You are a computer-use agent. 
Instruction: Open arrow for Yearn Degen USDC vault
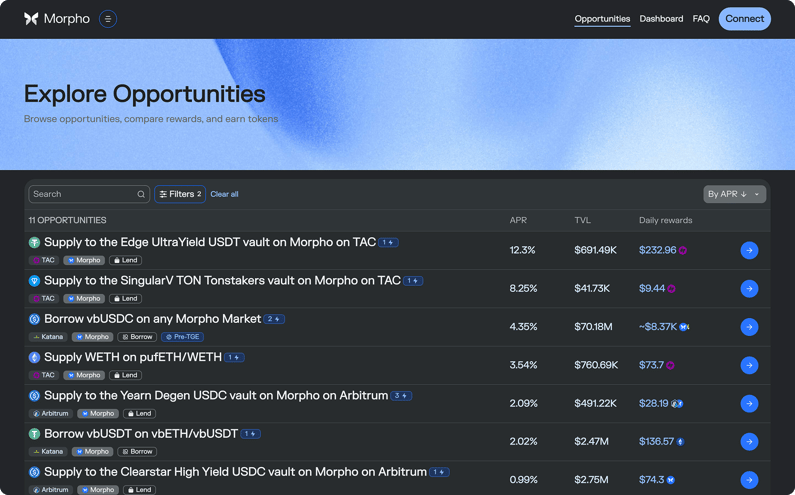click(749, 404)
